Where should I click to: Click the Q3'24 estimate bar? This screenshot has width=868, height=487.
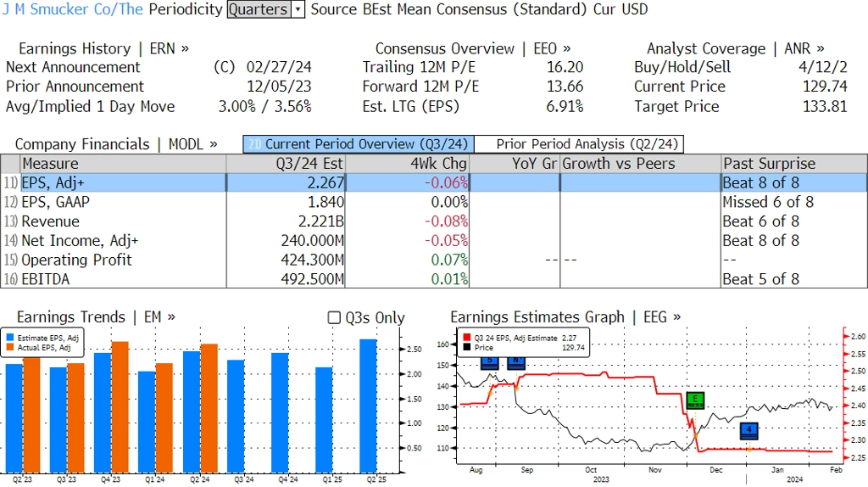point(236,416)
